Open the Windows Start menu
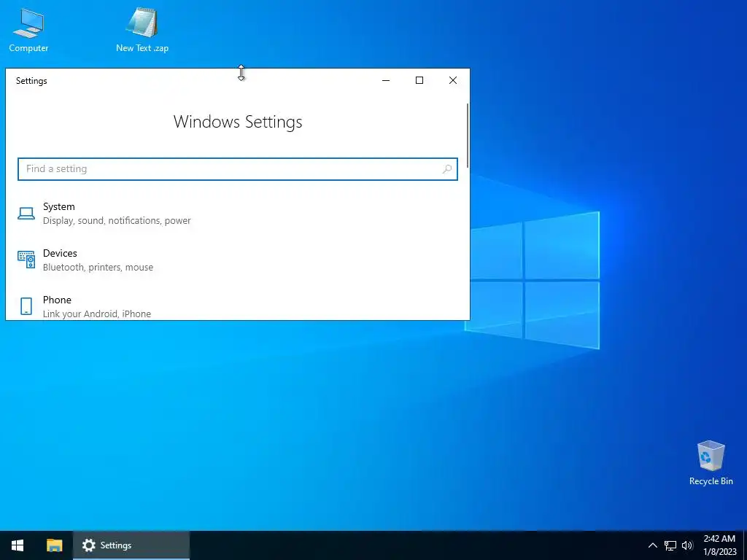The width and height of the screenshot is (747, 560). pos(18,545)
